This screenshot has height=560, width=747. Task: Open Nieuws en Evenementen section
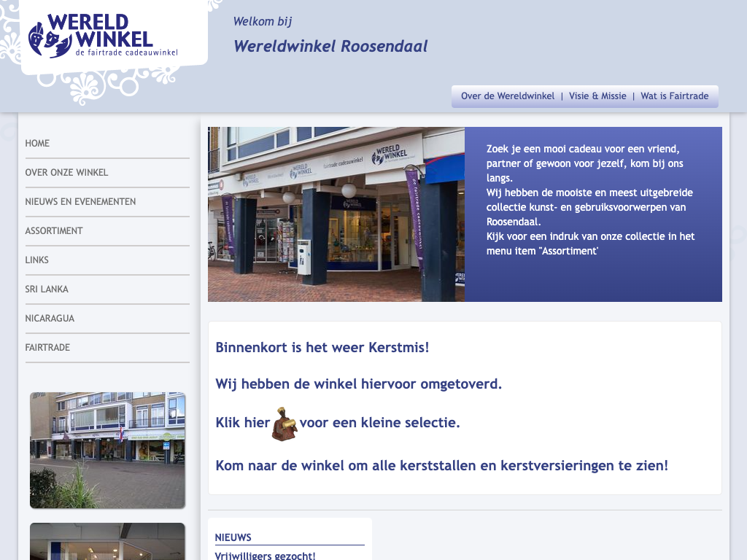pyautogui.click(x=80, y=202)
